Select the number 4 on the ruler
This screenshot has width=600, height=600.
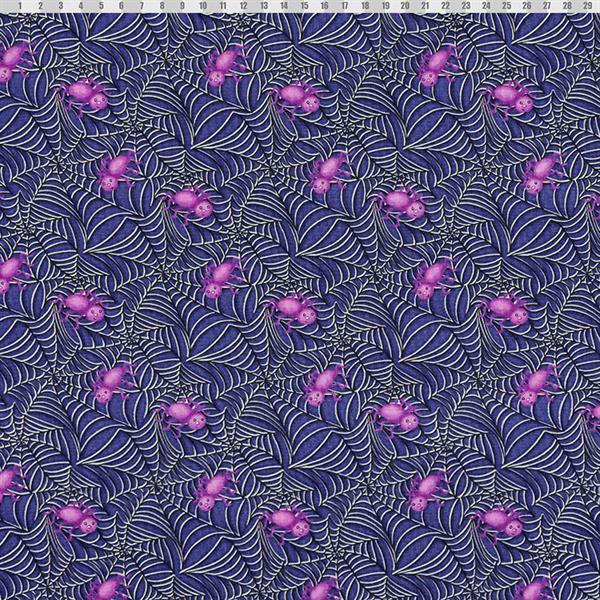(x=81, y=6)
